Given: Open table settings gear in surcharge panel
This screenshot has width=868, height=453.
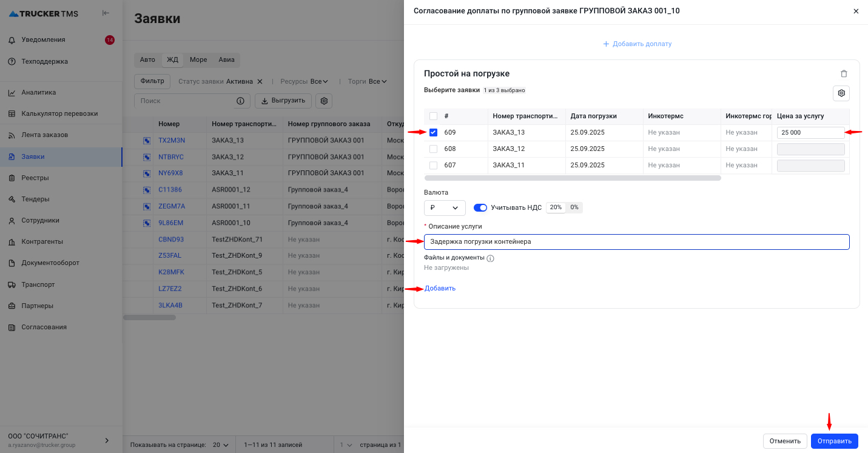Looking at the screenshot, I should coord(841,93).
